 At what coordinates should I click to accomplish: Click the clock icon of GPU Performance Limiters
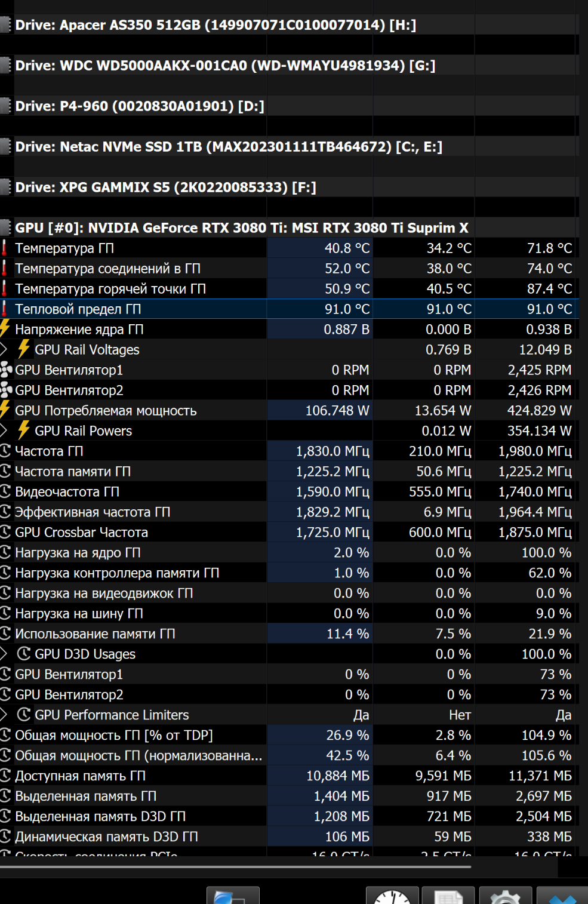(x=24, y=715)
